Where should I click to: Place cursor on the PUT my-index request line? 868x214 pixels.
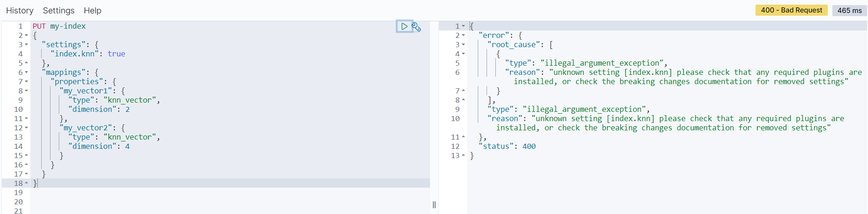click(x=59, y=26)
